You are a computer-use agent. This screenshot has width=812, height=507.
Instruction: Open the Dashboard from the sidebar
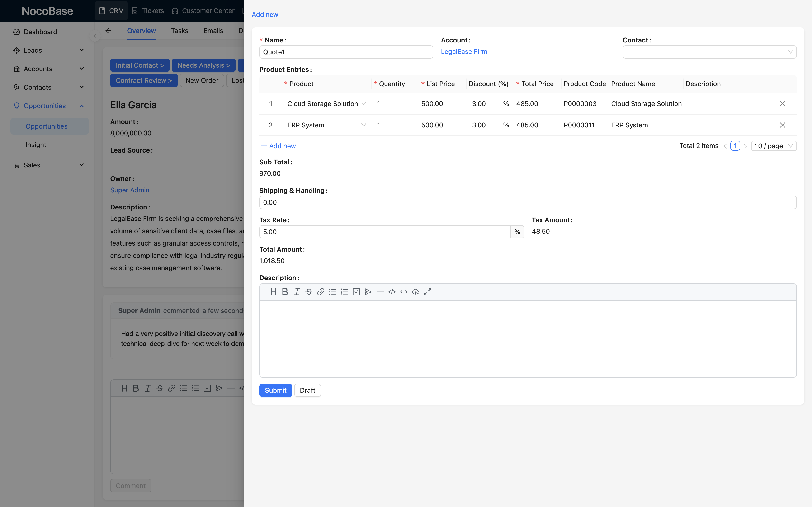(x=40, y=32)
